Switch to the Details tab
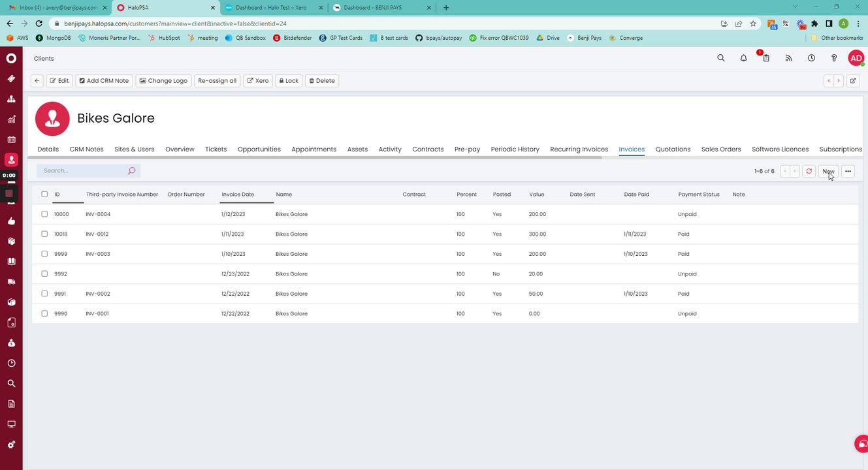868x470 pixels. (48, 149)
